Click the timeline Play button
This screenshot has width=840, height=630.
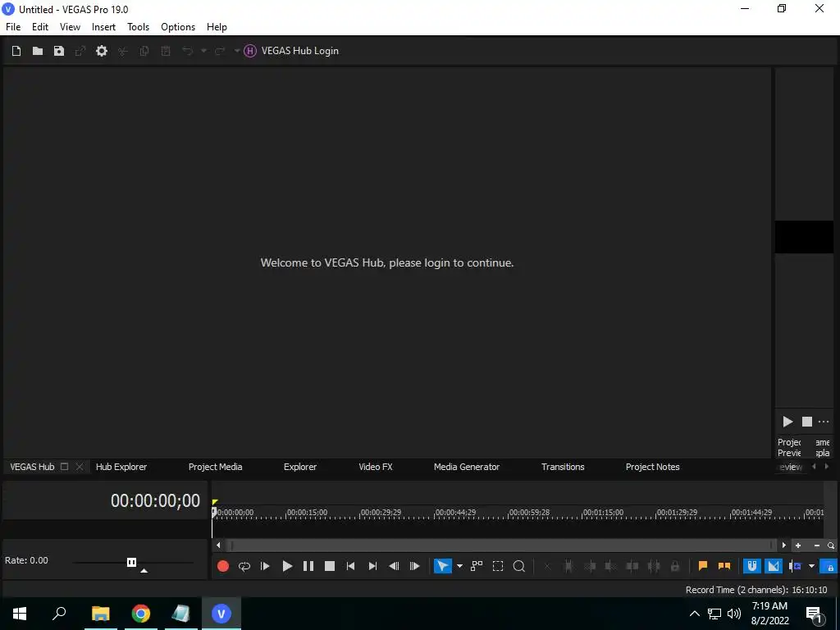(x=287, y=566)
